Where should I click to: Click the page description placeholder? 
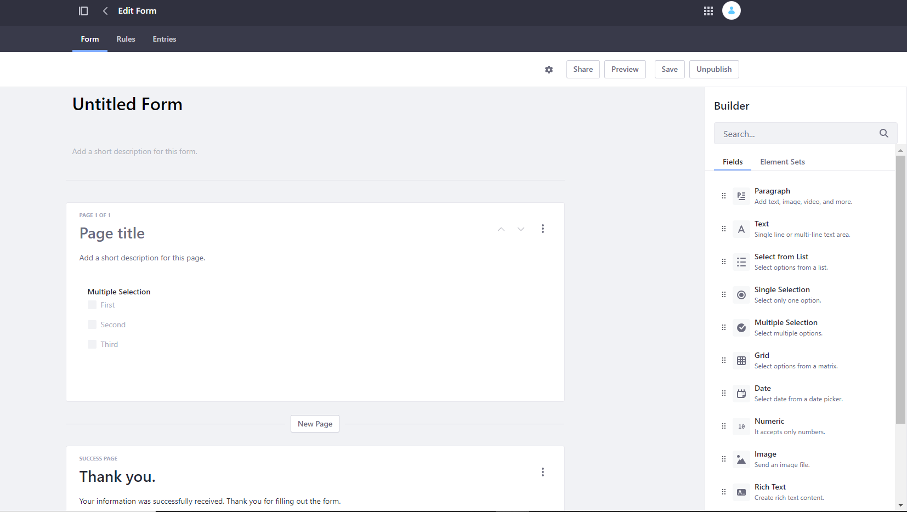pyautogui.click(x=142, y=258)
